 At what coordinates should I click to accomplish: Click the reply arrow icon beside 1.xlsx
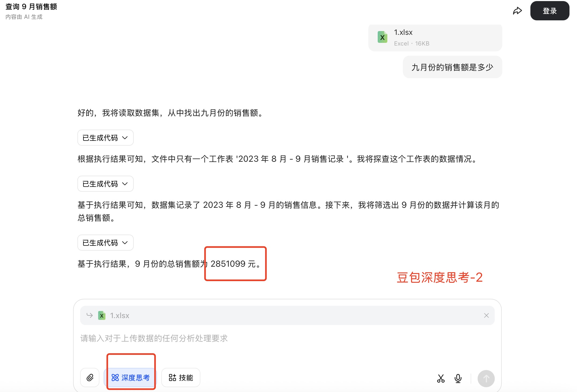coord(89,315)
